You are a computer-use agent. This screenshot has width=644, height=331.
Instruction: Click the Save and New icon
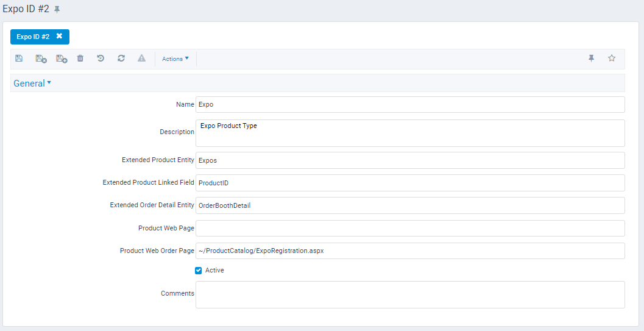pos(62,59)
